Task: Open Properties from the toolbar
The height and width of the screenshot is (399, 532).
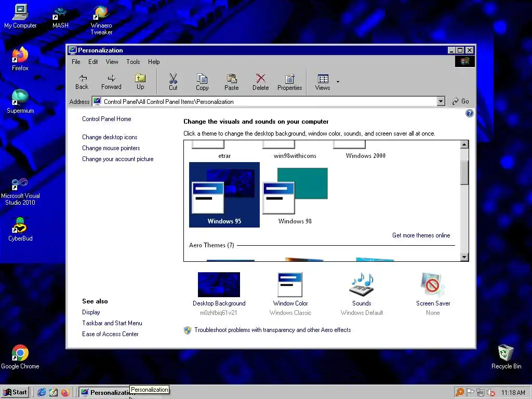Action: (290, 82)
